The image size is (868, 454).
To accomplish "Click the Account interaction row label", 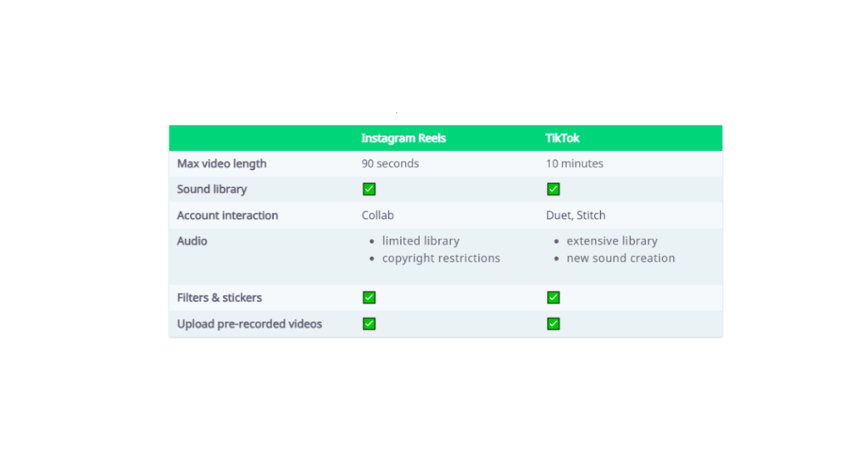I will pyautogui.click(x=227, y=215).
